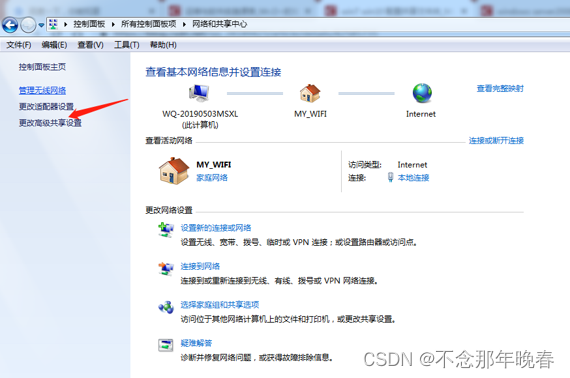Click the 连接到网络 icon

point(166,269)
